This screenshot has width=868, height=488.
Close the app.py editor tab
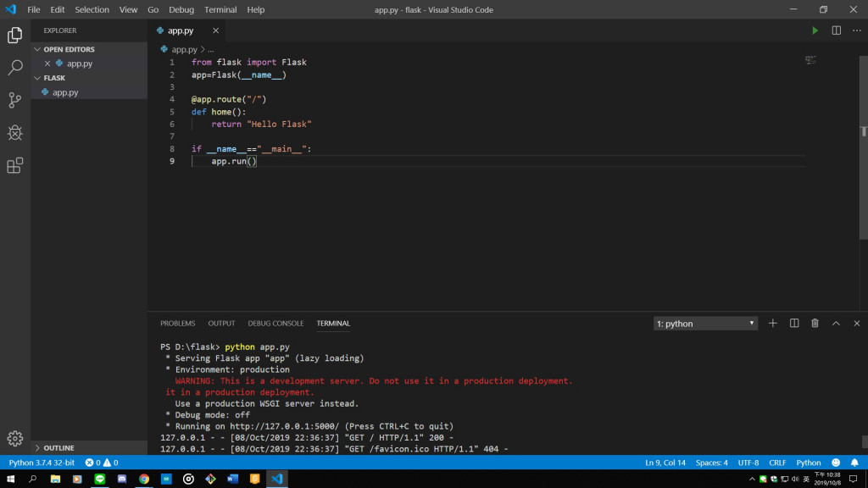(x=216, y=30)
